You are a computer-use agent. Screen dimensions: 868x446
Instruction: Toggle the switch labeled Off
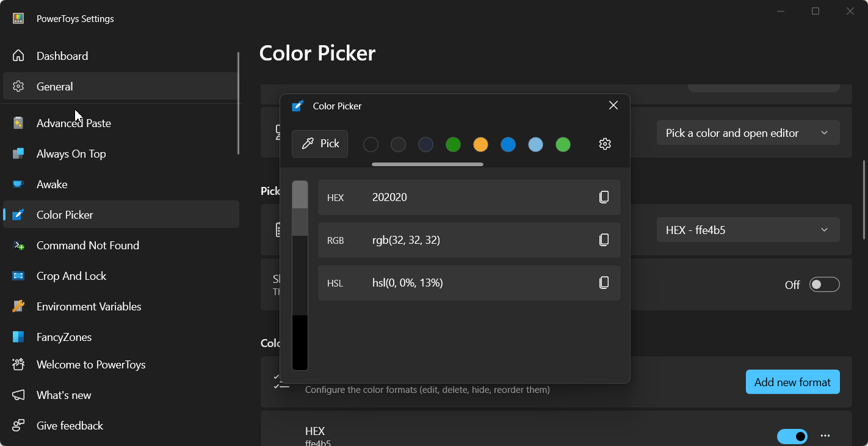point(825,285)
